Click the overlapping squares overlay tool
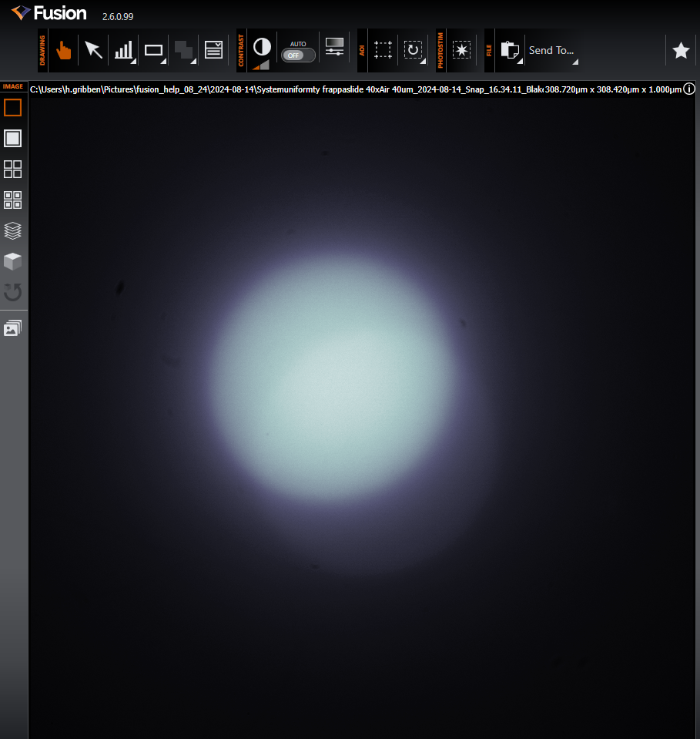The width and height of the screenshot is (700, 739). tap(184, 51)
